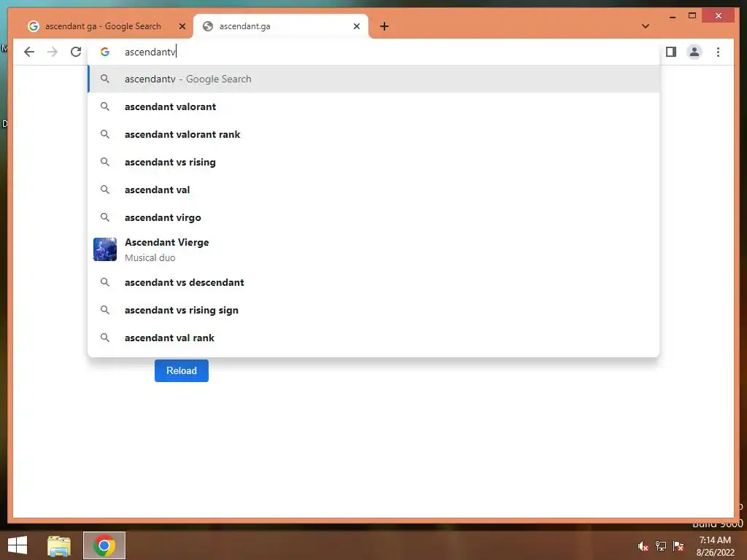Open the profile avatar button
Viewport: 747px width, 560px height.
coord(694,52)
